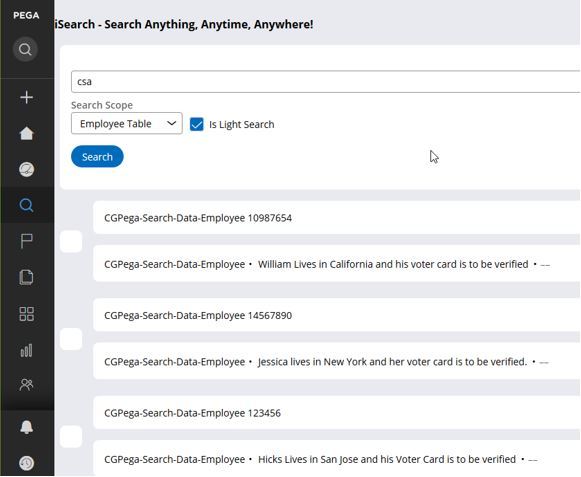Open the documents icon in sidebar
Image resolution: width=581 pixels, height=477 pixels.
click(26, 277)
